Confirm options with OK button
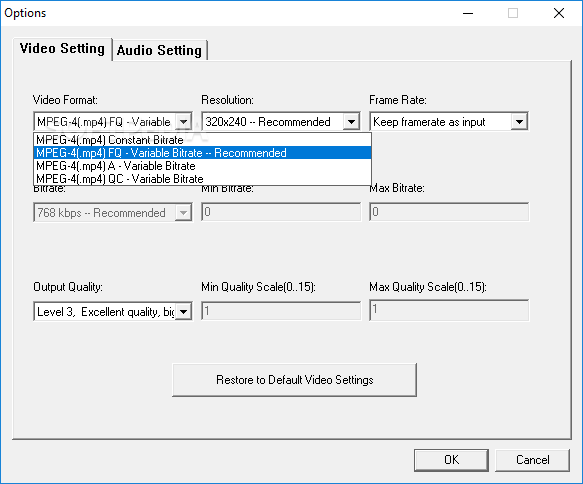This screenshot has width=583, height=484. click(451, 460)
